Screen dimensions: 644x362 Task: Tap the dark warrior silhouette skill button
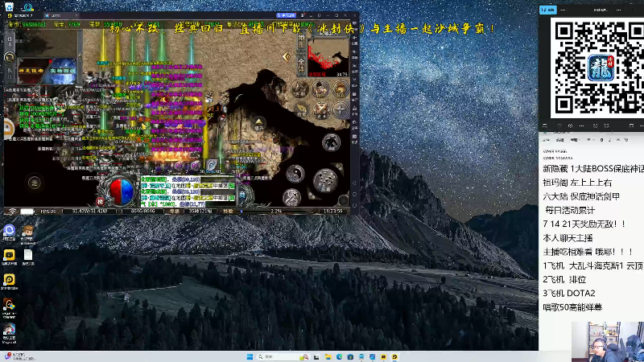coord(331,142)
